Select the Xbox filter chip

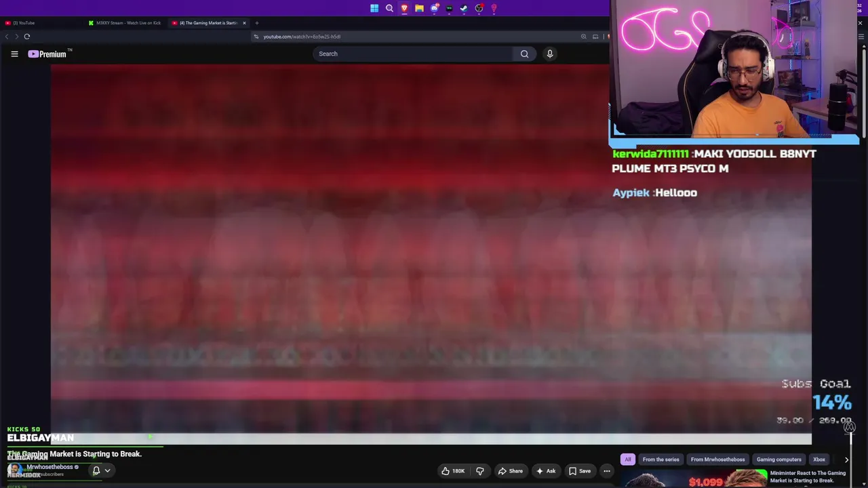coord(819,460)
